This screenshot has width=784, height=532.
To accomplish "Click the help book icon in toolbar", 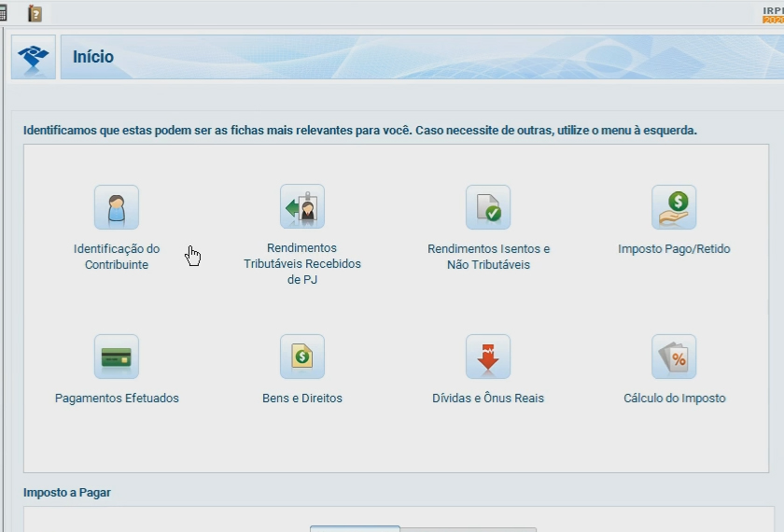I will 35,13.
